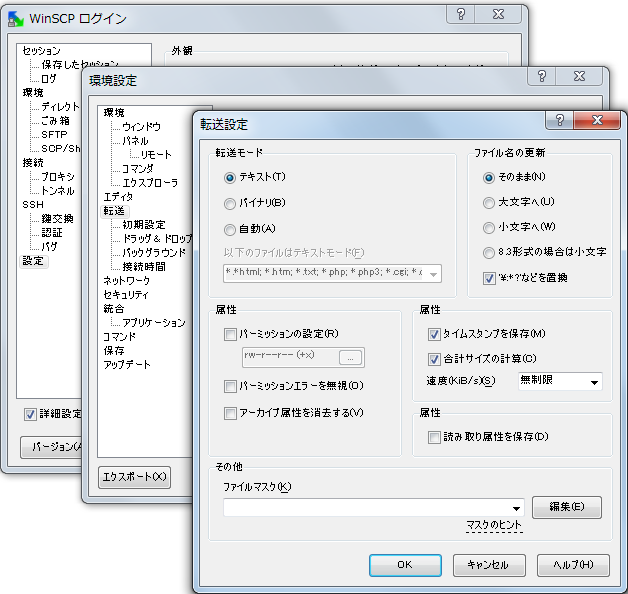Select バイナリ(B) transfer mode
The width and height of the screenshot is (628, 594).
(231, 203)
